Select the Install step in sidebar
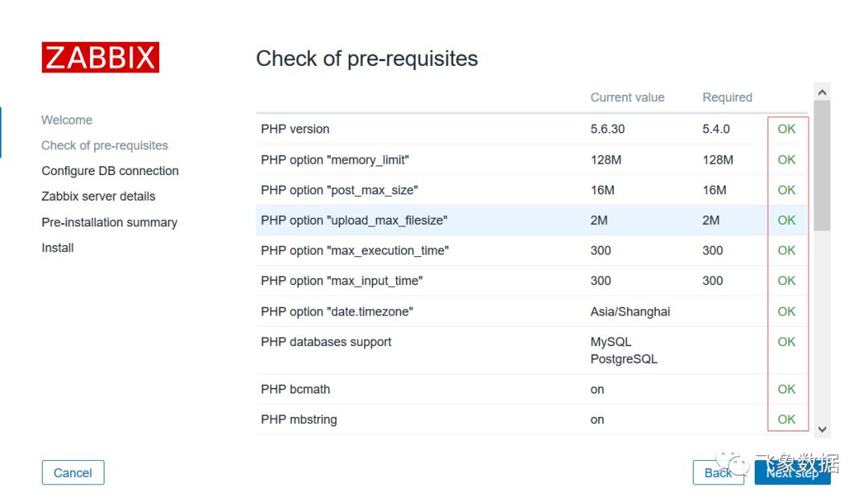 58,248
